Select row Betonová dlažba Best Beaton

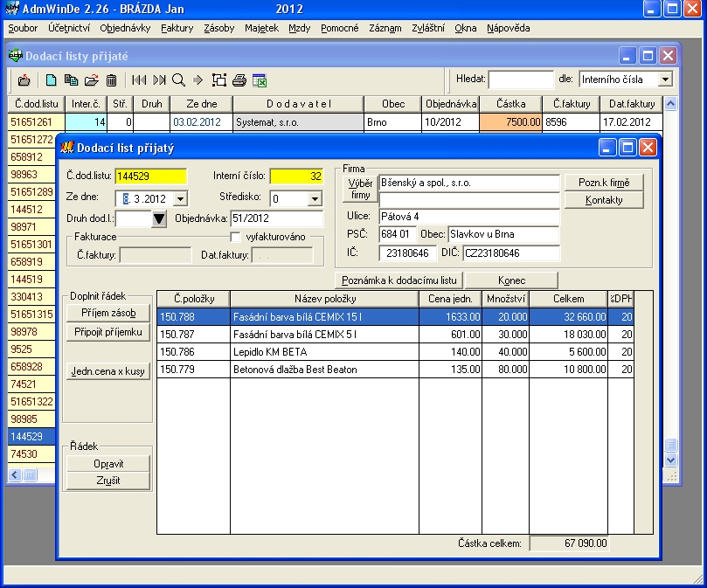click(x=395, y=370)
